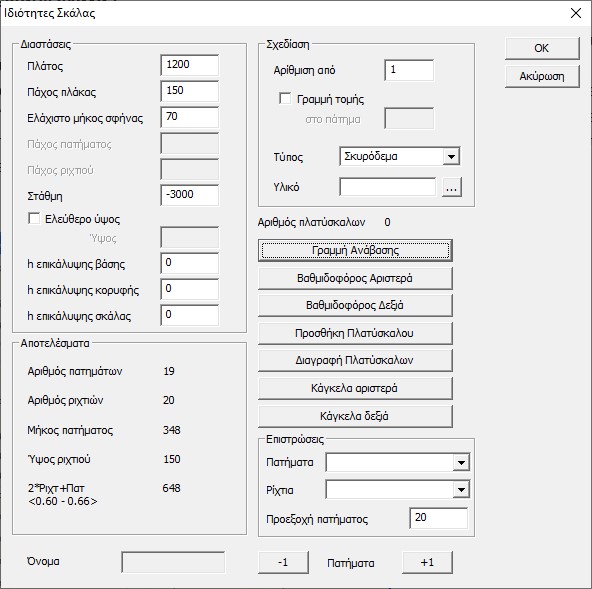Enable the Ελεύθερο ύψος checkbox
Image resolution: width=592 pixels, height=589 pixels.
[x=34, y=218]
